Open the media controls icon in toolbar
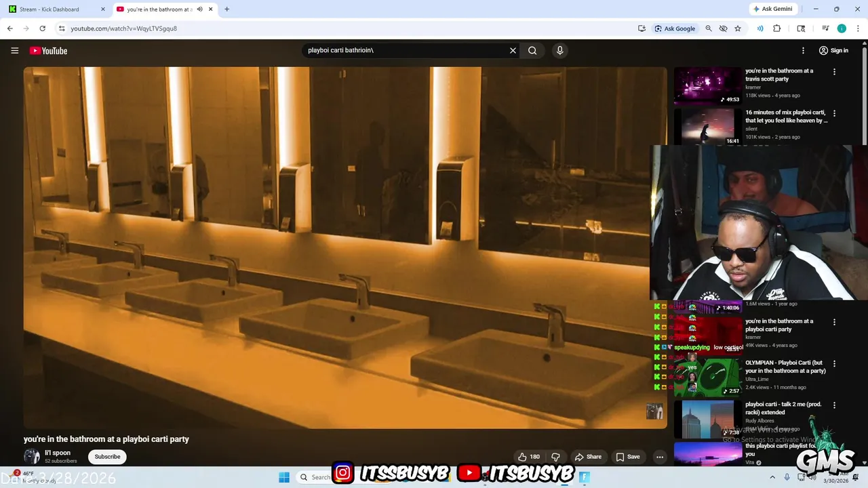Viewport: 868px width, 488px height. (825, 28)
